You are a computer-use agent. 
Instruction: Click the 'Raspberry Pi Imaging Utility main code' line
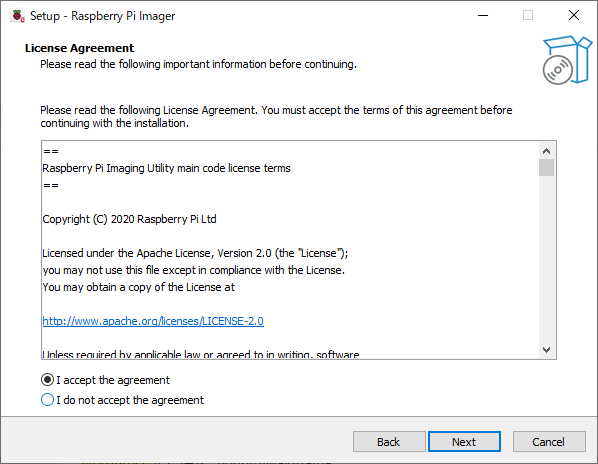[x=166, y=168]
